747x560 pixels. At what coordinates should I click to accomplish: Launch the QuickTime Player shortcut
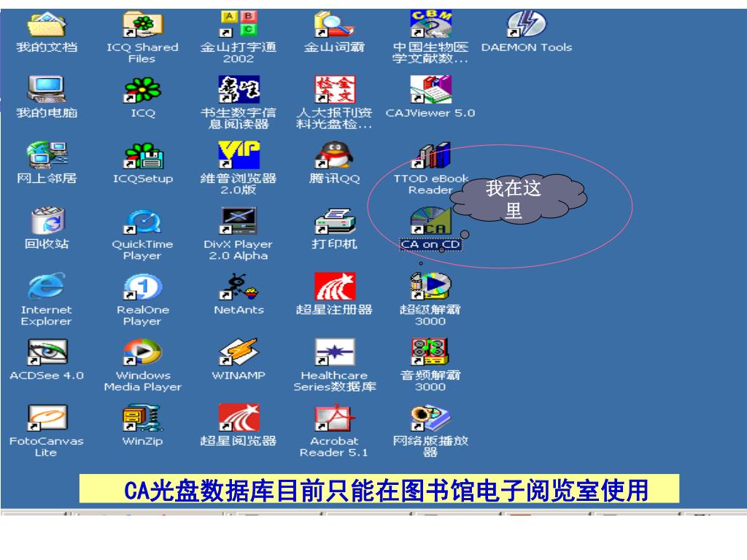tap(143, 222)
